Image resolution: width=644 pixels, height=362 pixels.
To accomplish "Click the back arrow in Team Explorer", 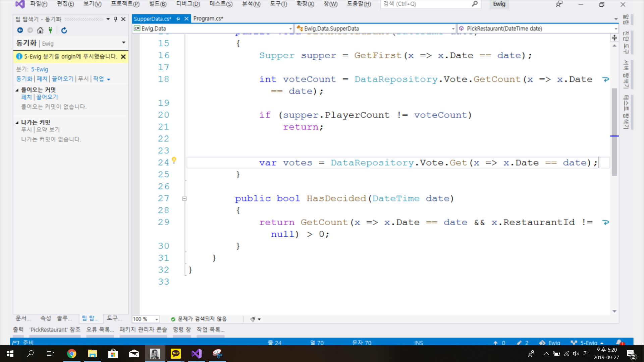I will tap(20, 30).
